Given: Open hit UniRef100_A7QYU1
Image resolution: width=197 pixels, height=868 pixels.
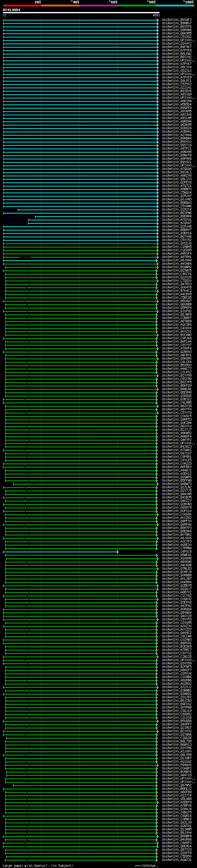Looking at the screenshot, I should click(x=176, y=220).
